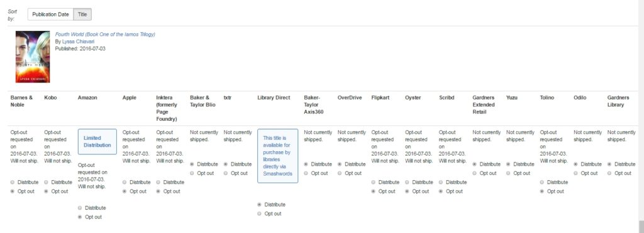Click the Library Direct Smashwords purchase notice
This screenshot has height=233, width=644.
pyautogui.click(x=277, y=156)
